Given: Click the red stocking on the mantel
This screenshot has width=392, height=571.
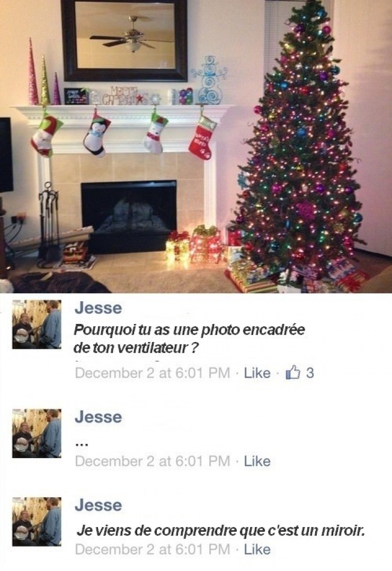Looking at the screenshot, I should coord(202,138).
